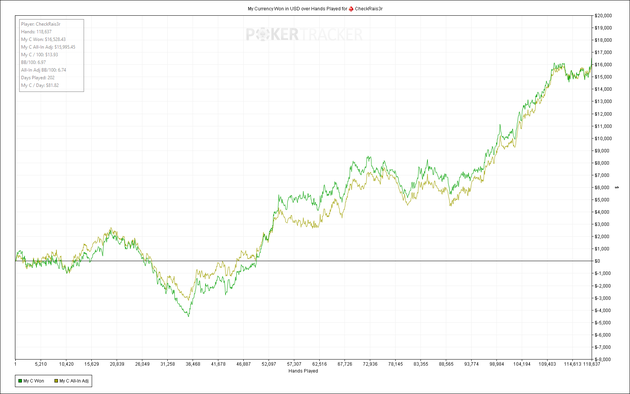Click the 52,097 x-axis tick label
Screen dimensions: 630x394
[269, 364]
